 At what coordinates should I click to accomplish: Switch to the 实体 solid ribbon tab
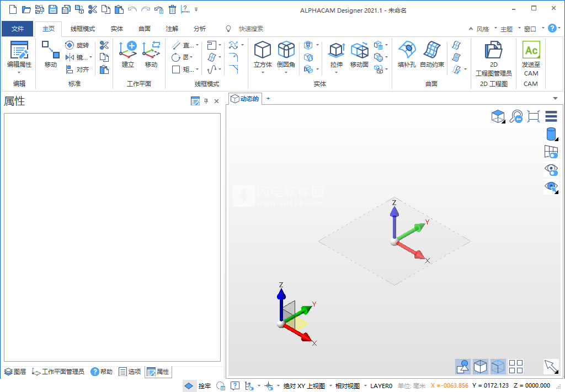click(117, 29)
